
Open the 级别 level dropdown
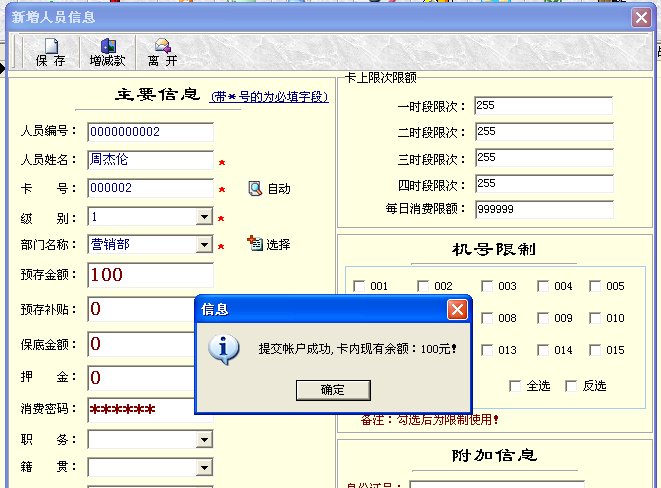pyautogui.click(x=204, y=217)
